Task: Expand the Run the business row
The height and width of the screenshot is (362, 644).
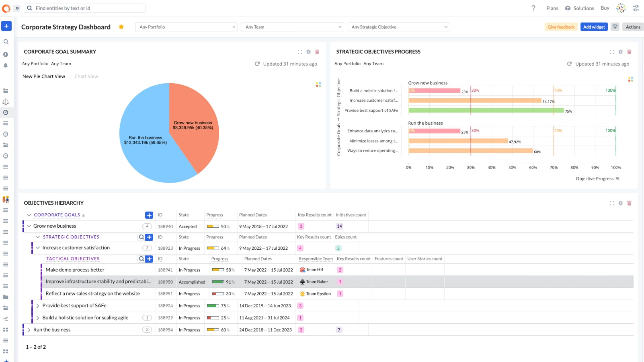Action: click(29, 330)
